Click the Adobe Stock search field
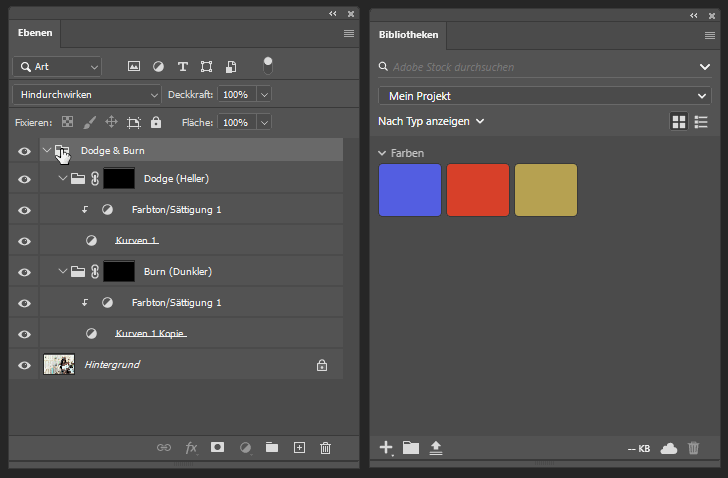The height and width of the screenshot is (478, 728). [535, 67]
